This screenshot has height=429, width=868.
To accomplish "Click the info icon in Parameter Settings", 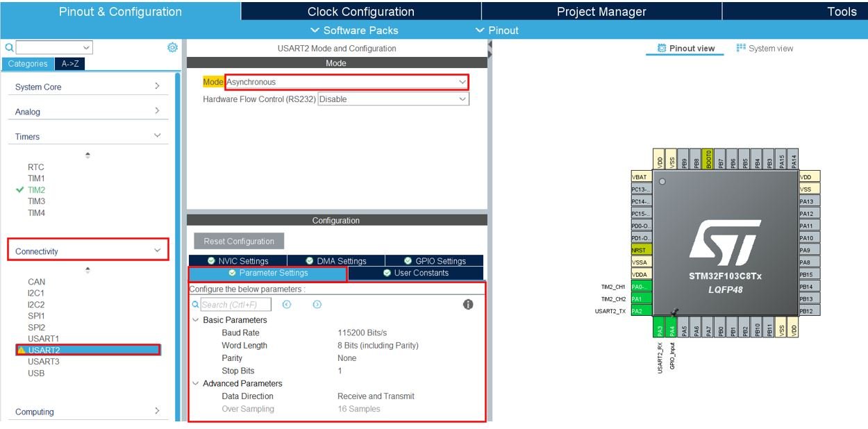I will click(468, 305).
